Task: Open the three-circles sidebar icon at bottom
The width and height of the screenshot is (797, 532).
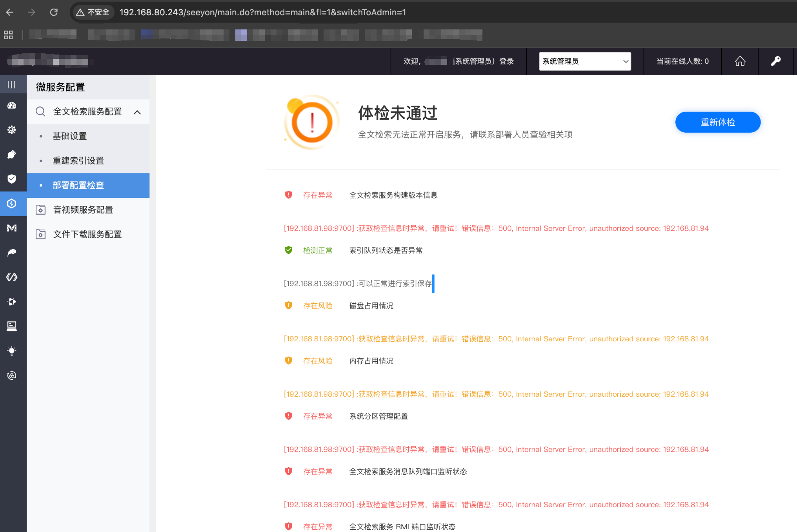Action: click(12, 375)
